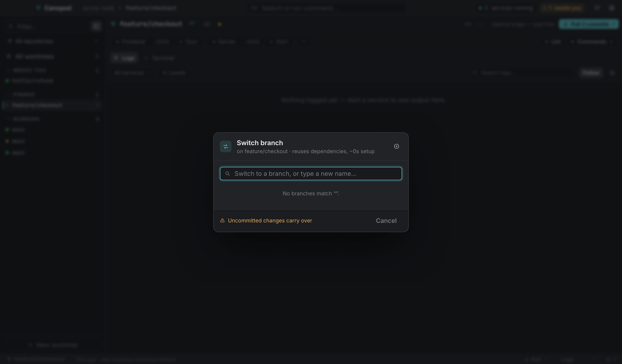622x364 pixels.
Task: Click the magnifier icon in branch search
Action: (x=227, y=174)
